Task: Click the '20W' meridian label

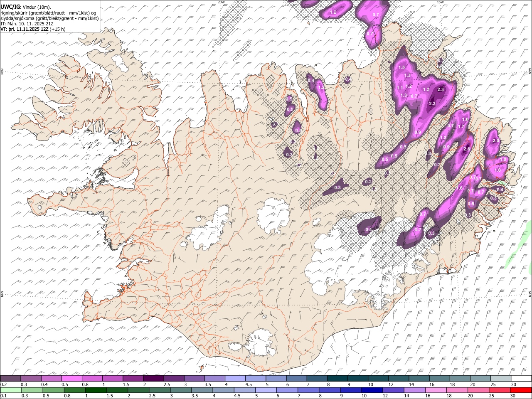Action: tap(221, 2)
